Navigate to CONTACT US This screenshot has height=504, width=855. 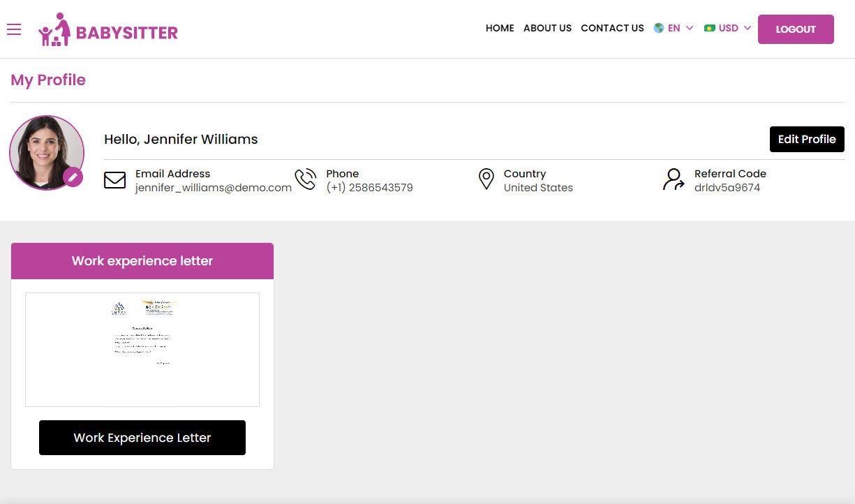pyautogui.click(x=612, y=28)
